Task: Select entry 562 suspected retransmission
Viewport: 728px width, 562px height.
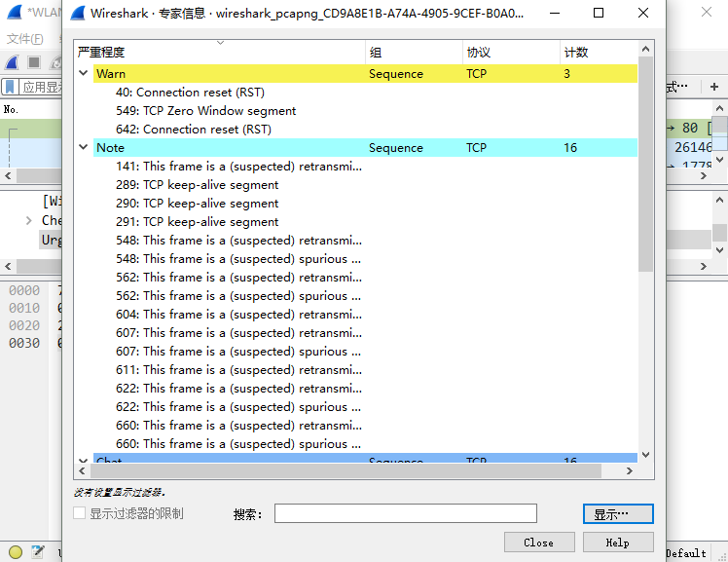Action: tap(238, 278)
